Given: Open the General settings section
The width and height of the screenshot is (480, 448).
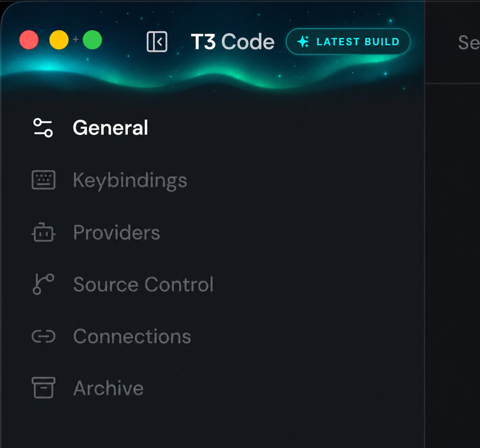Looking at the screenshot, I should (110, 128).
